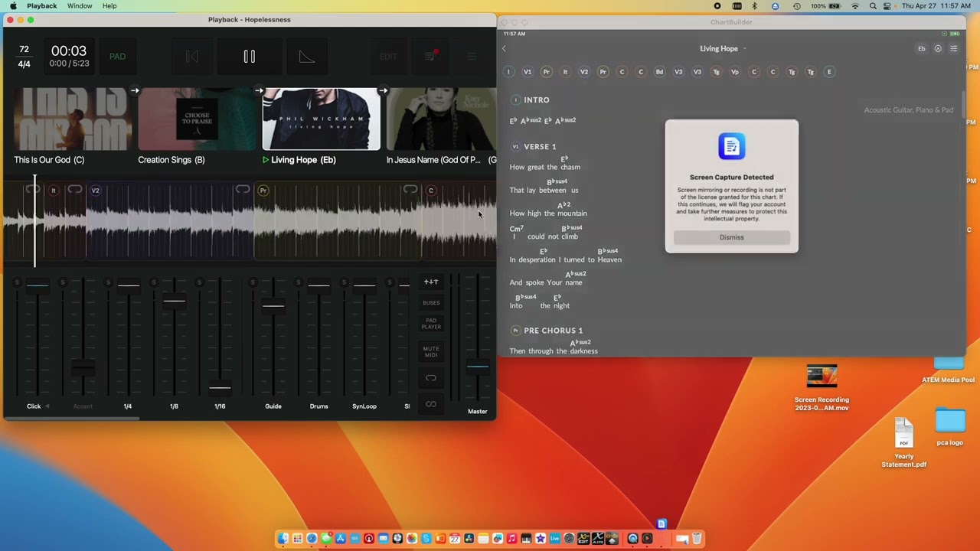Adjust the Guide channel fader
The height and width of the screenshot is (551, 980).
click(x=273, y=306)
